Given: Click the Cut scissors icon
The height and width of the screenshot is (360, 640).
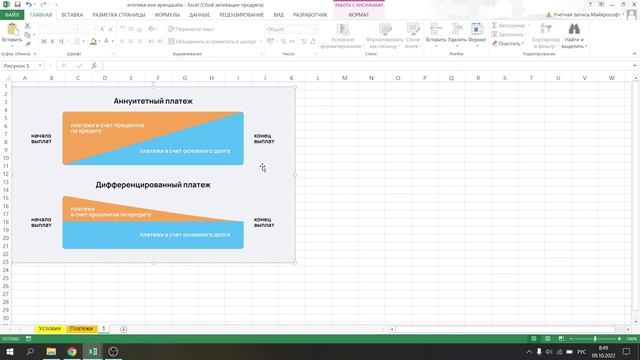Looking at the screenshot, I should [x=27, y=26].
